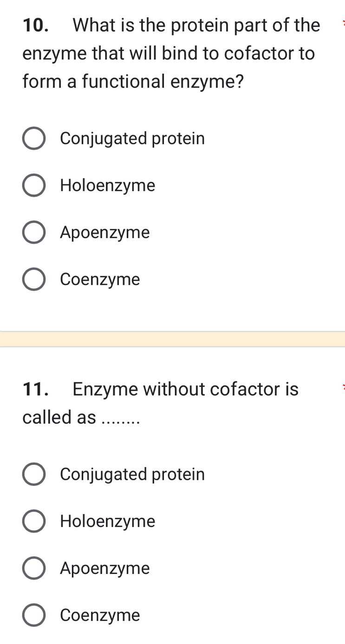Click the Apoenzyme label under question 11
345x644 pixels.
click(104, 568)
